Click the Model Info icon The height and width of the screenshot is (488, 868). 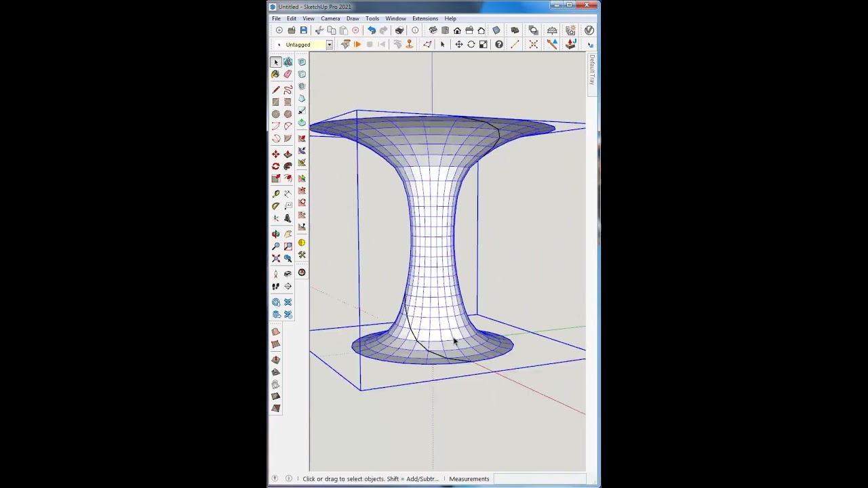(x=415, y=30)
